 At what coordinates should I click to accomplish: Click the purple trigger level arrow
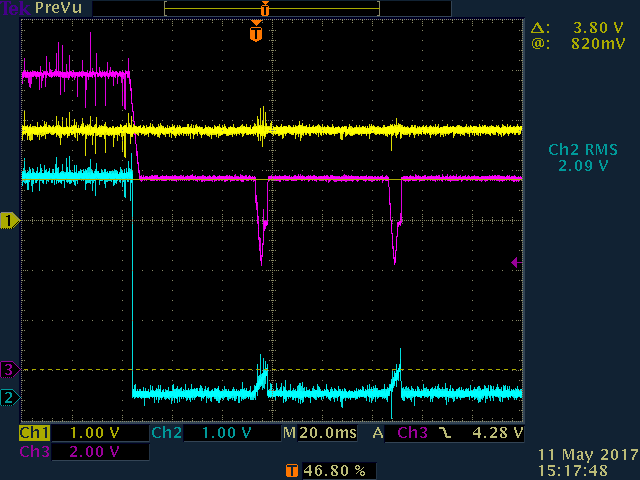coord(516,262)
